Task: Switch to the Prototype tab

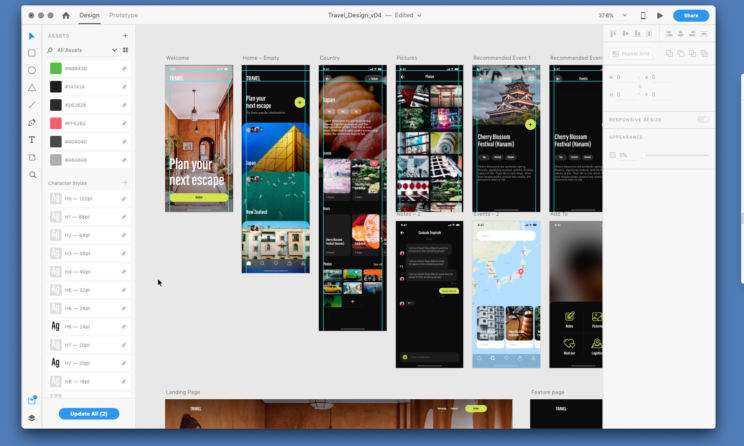Action: (124, 15)
